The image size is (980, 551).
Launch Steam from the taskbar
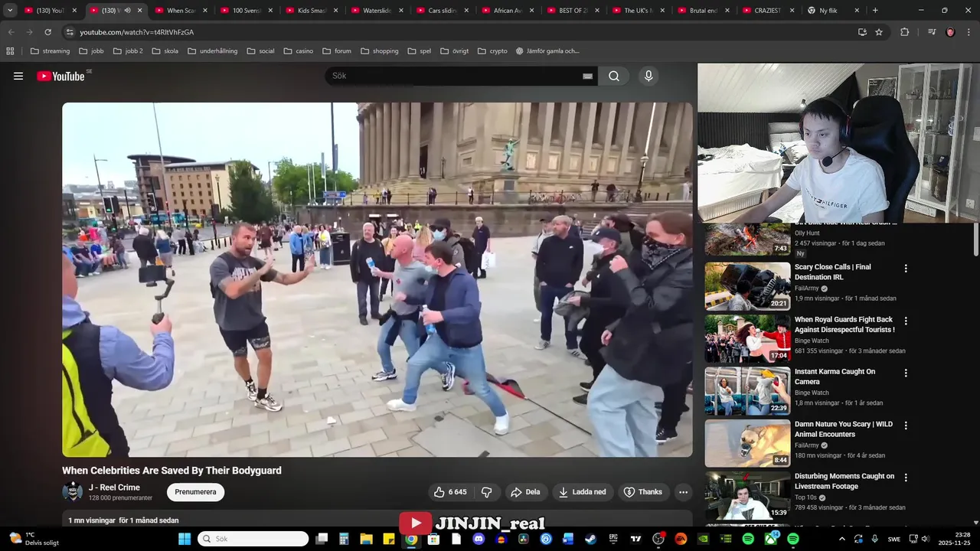coord(590,539)
